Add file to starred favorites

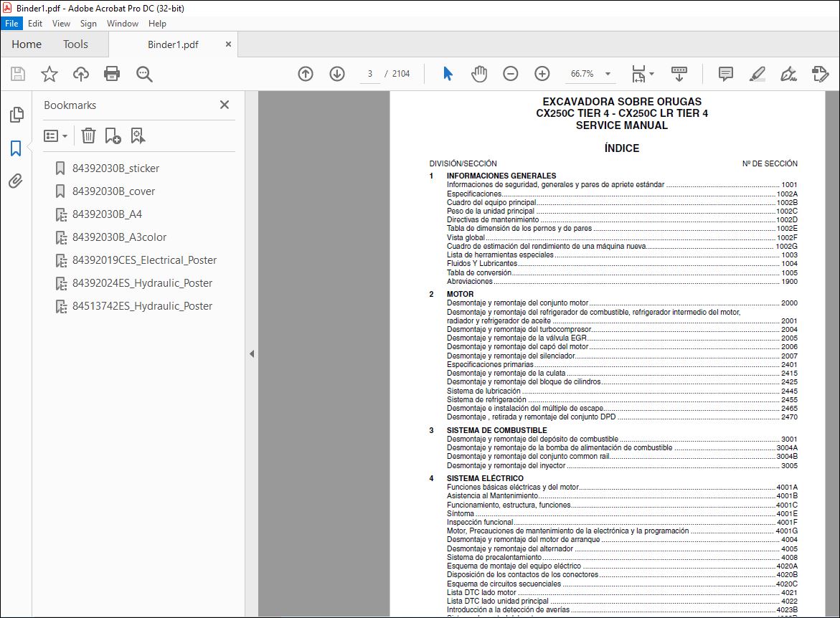(49, 74)
